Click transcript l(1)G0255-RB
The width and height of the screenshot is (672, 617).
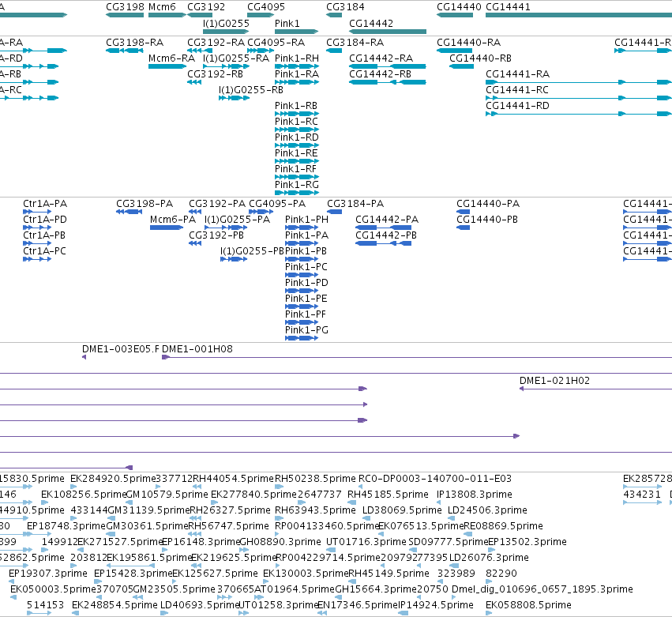pyautogui.click(x=234, y=98)
